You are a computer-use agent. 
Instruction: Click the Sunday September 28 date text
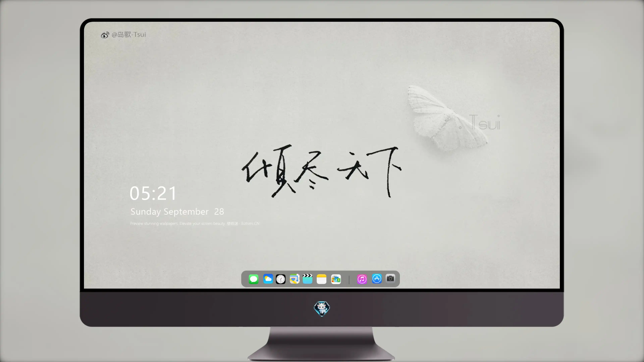click(x=177, y=212)
